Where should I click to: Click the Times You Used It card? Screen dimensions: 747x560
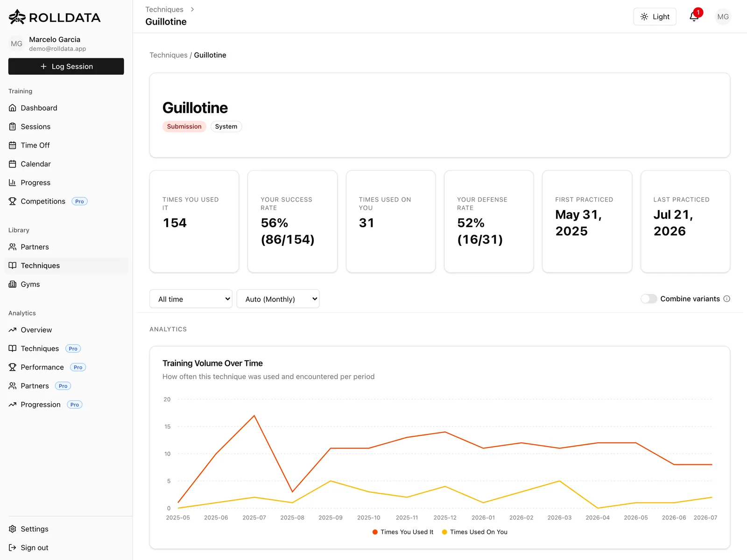coord(194,221)
